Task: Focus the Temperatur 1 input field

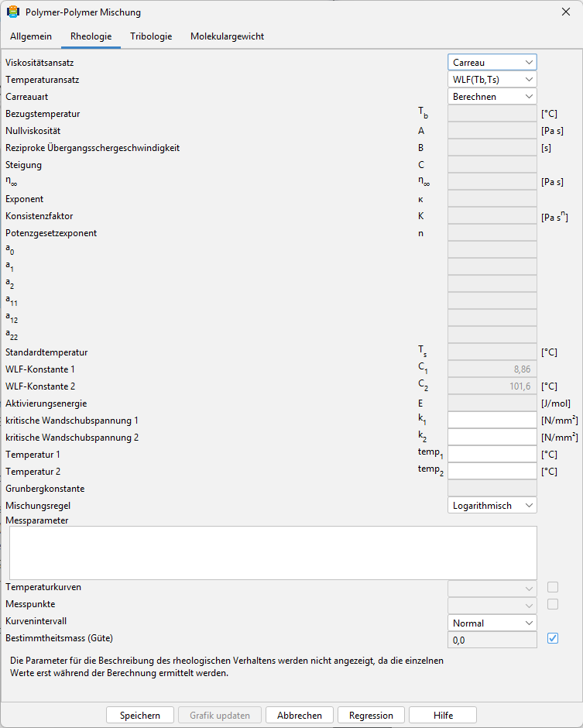Action: click(x=492, y=455)
